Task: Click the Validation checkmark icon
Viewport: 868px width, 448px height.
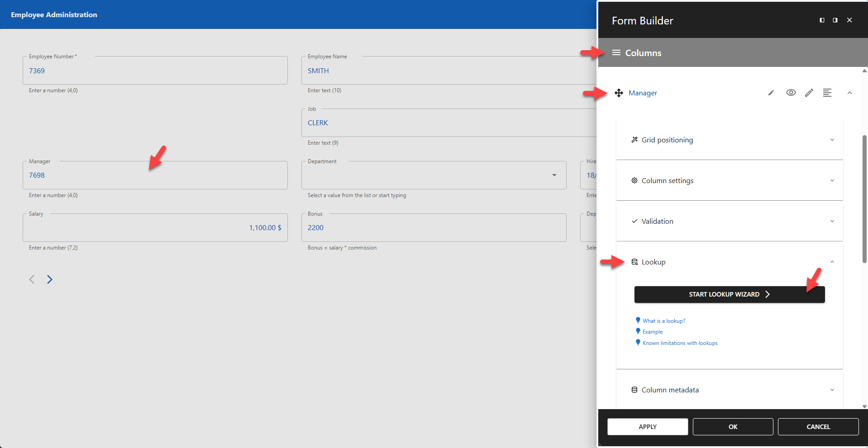Action: pos(634,221)
